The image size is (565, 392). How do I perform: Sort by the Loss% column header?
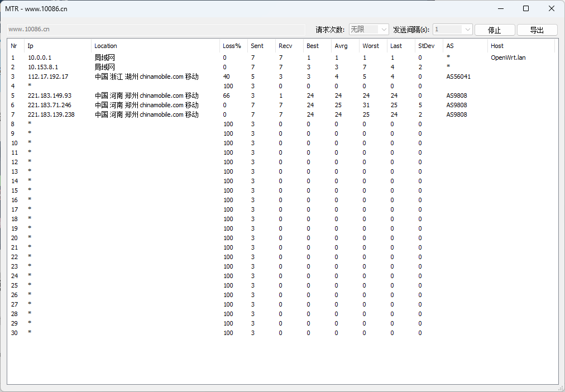coord(232,46)
